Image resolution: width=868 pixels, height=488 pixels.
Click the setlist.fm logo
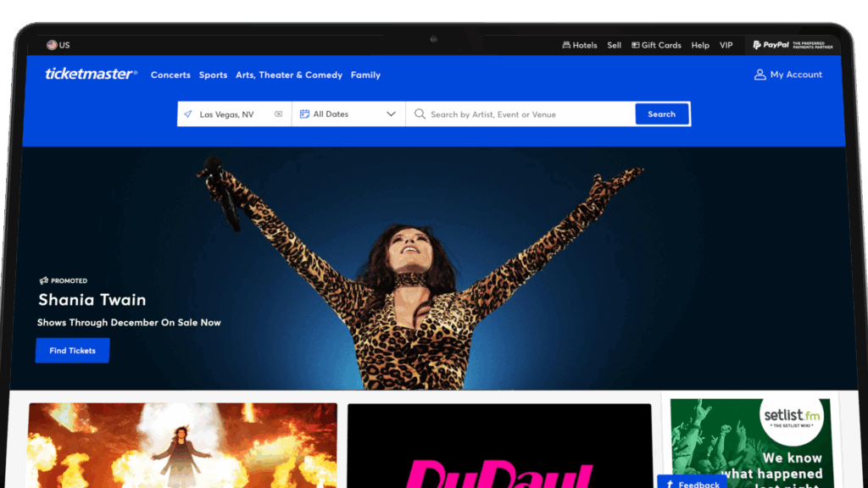pyautogui.click(x=792, y=418)
